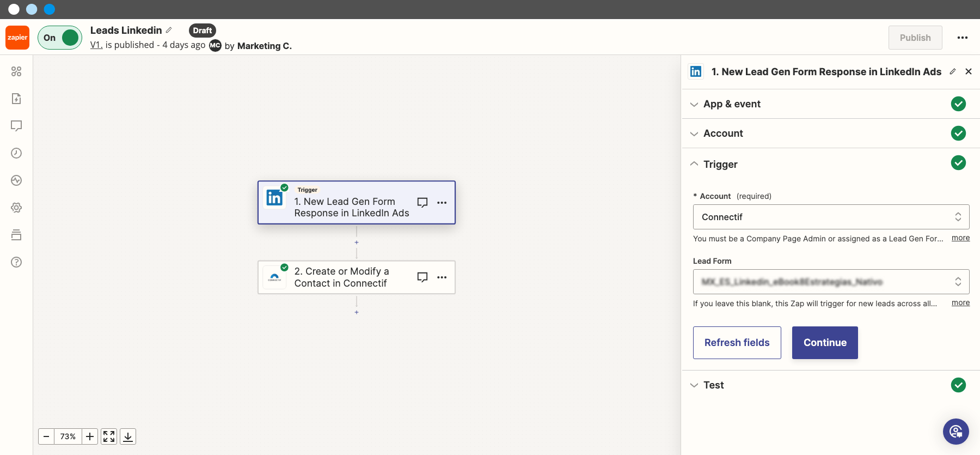Show more of Lead Form blank help text
This screenshot has height=455, width=980.
(960, 303)
